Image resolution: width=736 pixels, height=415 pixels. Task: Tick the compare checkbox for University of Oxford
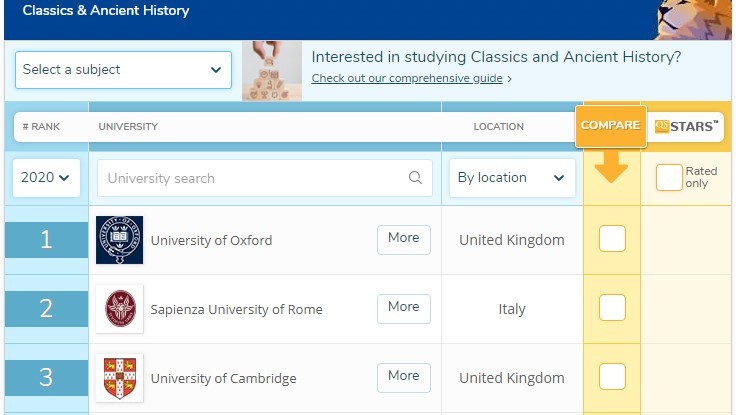pos(612,239)
